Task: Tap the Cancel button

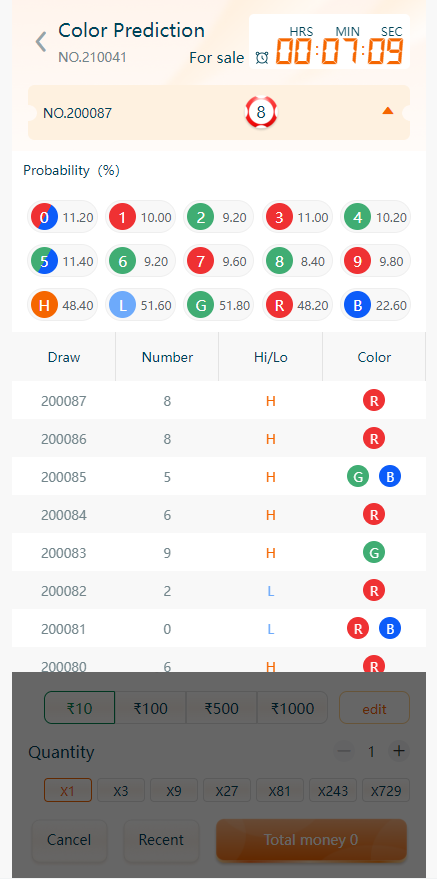Action: [x=69, y=840]
